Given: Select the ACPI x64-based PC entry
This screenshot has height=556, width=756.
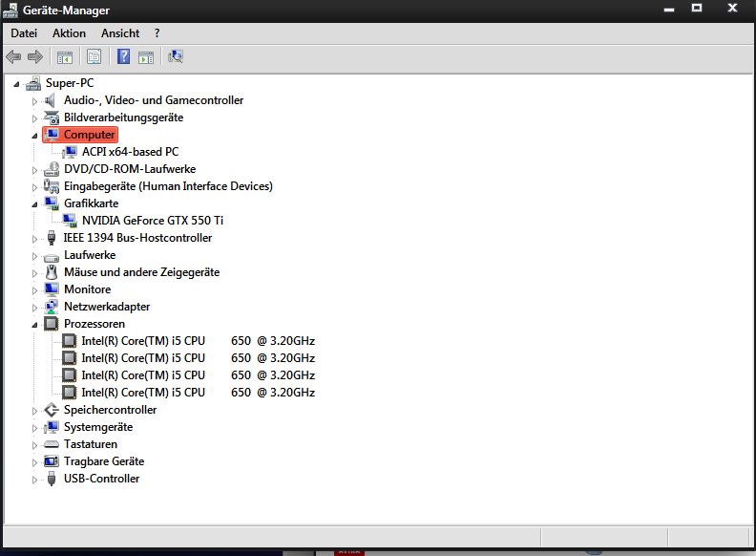Looking at the screenshot, I should [x=130, y=152].
